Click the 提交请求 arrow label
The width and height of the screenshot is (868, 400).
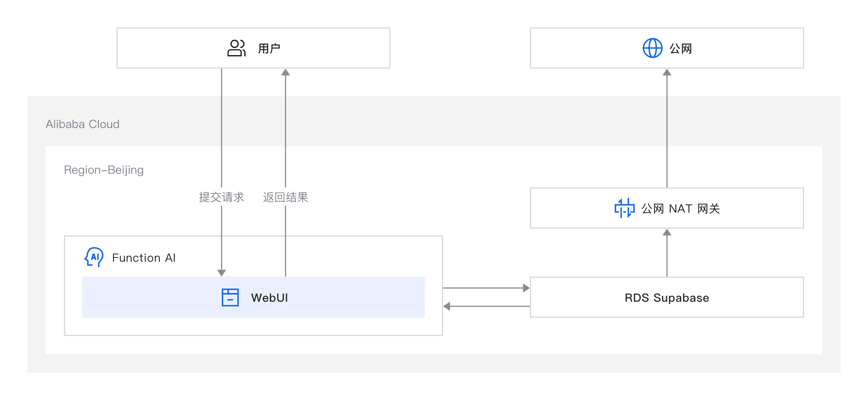(x=221, y=197)
